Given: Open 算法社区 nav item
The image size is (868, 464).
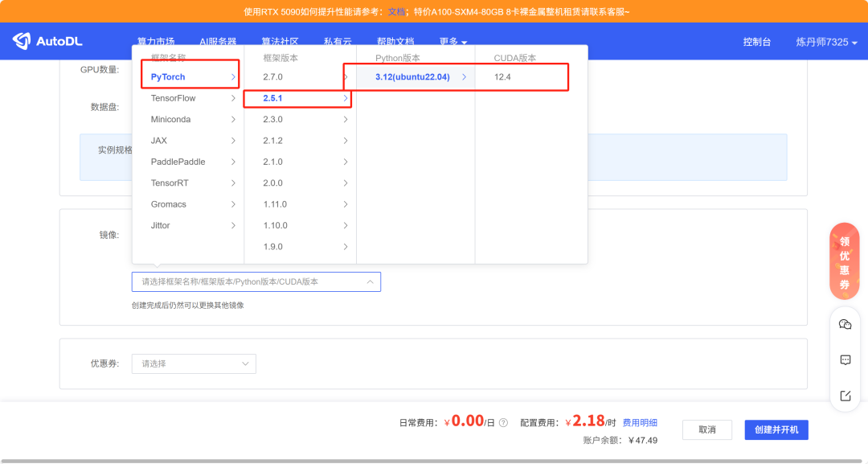Looking at the screenshot, I should coord(280,42).
